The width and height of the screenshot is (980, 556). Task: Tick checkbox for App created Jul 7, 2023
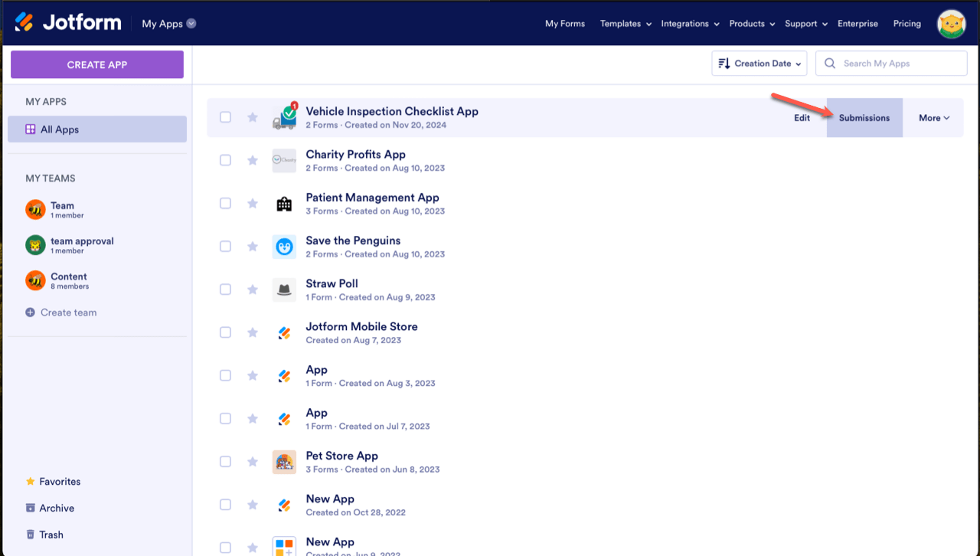(x=225, y=418)
